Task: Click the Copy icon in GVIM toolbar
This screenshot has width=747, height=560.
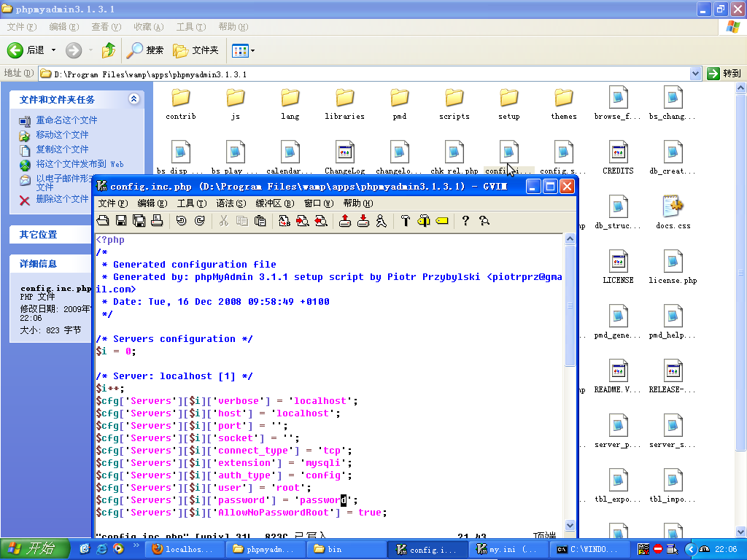Action: 242,220
